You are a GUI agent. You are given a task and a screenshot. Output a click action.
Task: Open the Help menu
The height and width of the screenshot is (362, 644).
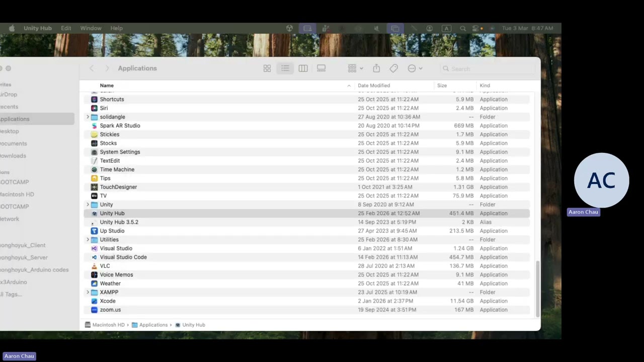[116, 28]
